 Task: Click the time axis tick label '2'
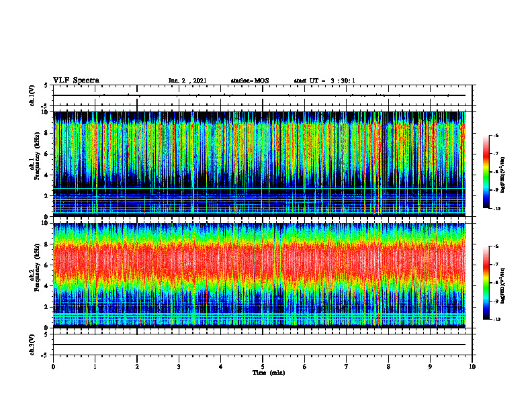[137, 367]
